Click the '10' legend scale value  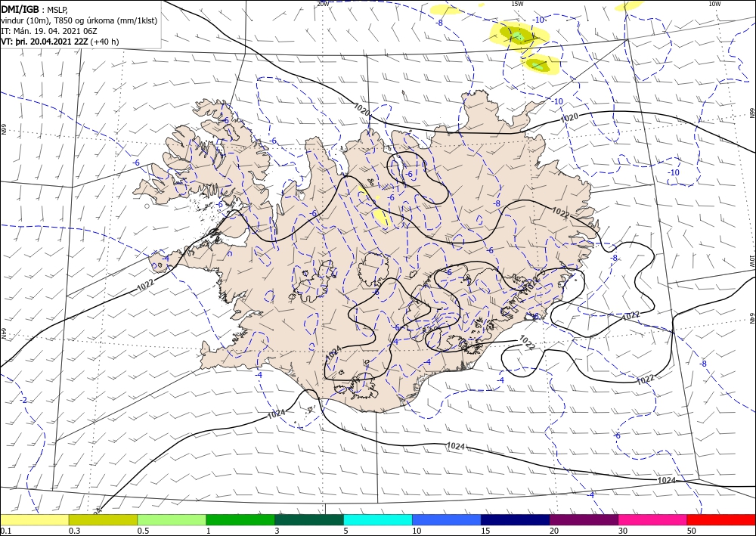[x=417, y=531]
